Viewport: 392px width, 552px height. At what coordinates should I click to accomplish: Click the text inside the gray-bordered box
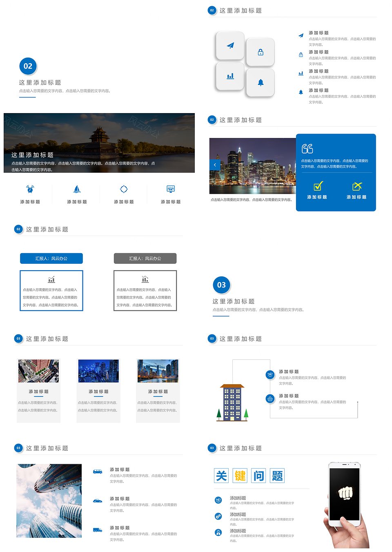(x=145, y=297)
